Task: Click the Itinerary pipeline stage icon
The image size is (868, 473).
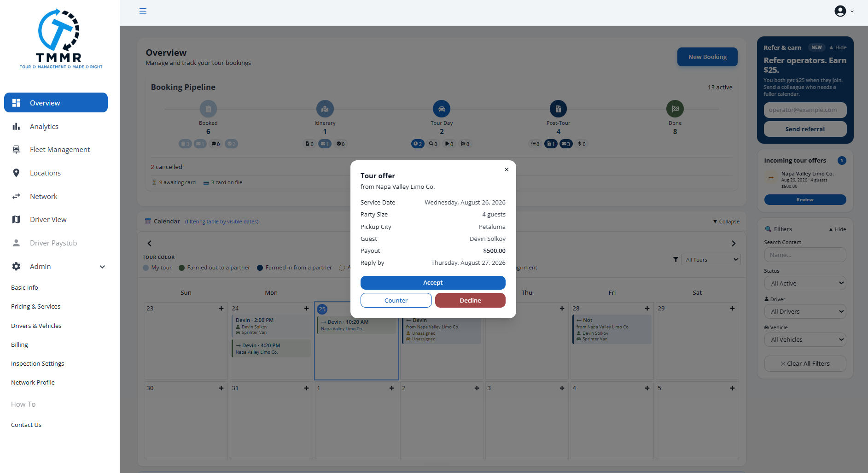Action: click(x=325, y=109)
